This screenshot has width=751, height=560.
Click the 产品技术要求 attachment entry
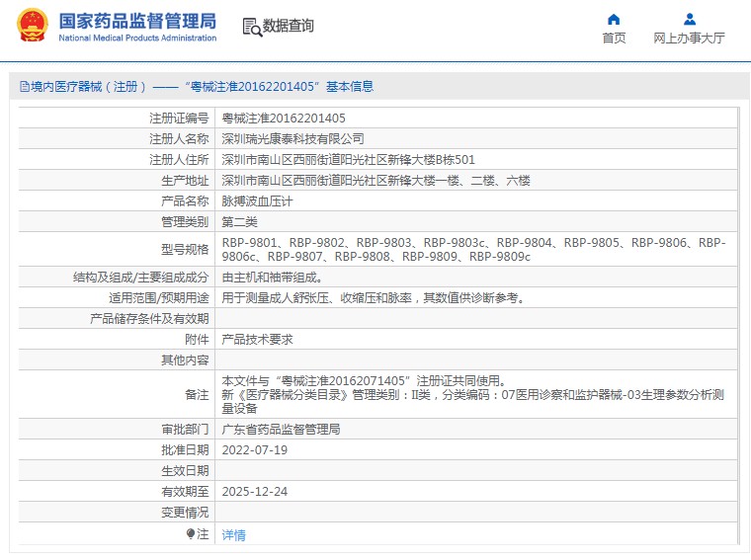(257, 339)
